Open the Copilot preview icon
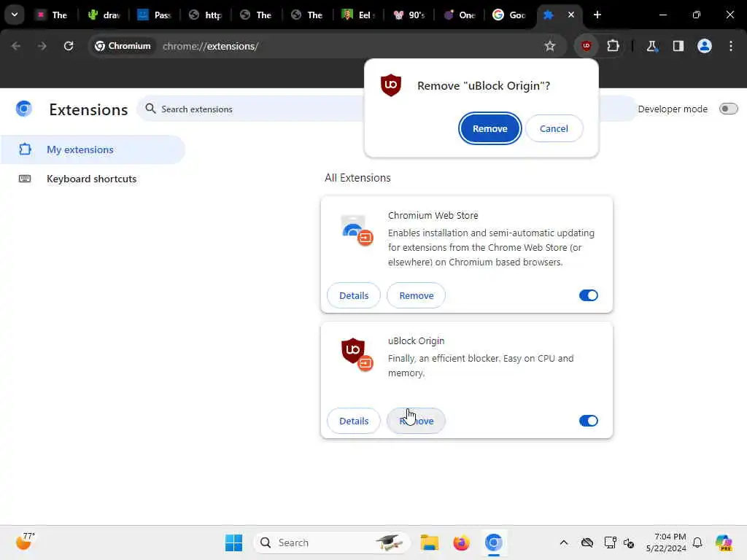The height and width of the screenshot is (560, 747). 724,542
